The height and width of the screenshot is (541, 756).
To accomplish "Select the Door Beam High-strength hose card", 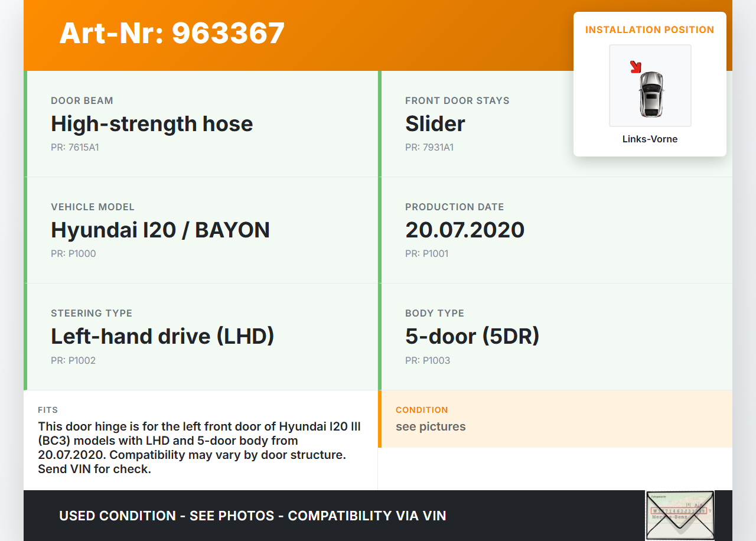I will pyautogui.click(x=201, y=124).
